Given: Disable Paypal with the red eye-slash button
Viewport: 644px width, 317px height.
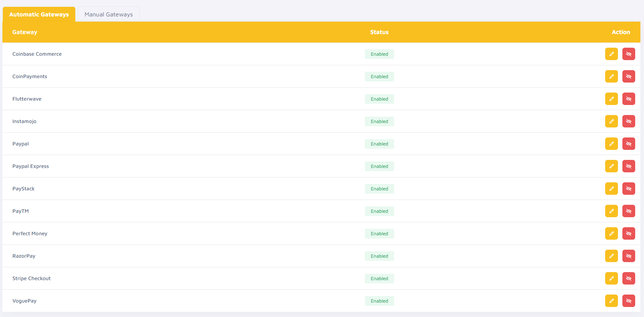Looking at the screenshot, I should 628,144.
